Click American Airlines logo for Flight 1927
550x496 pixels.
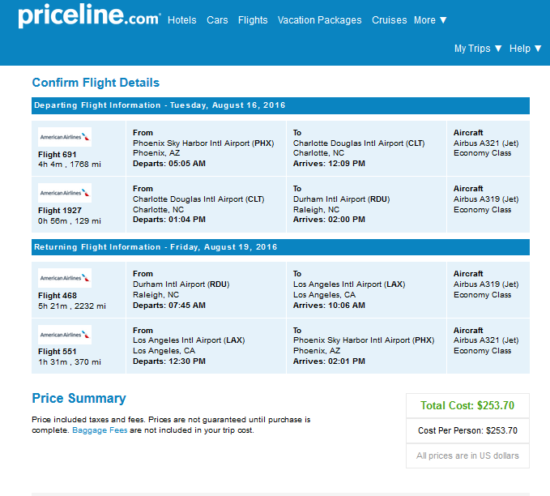coord(65,193)
